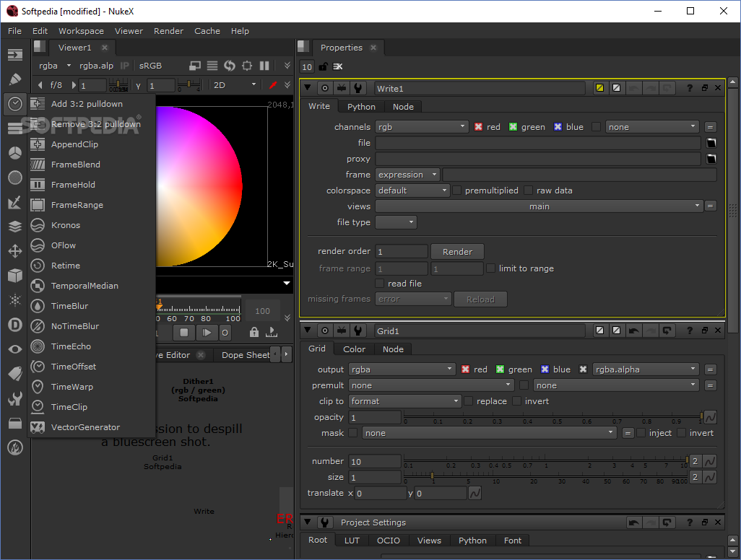Enable the premultiplied checkbox
The height and width of the screenshot is (560, 741).
click(x=457, y=191)
